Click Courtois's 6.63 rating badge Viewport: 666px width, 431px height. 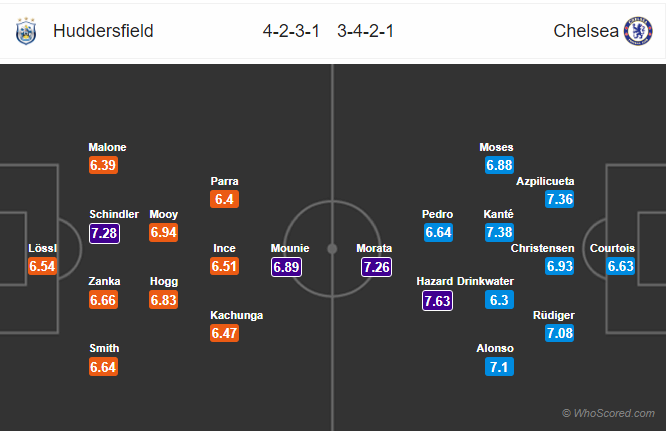pos(620,266)
